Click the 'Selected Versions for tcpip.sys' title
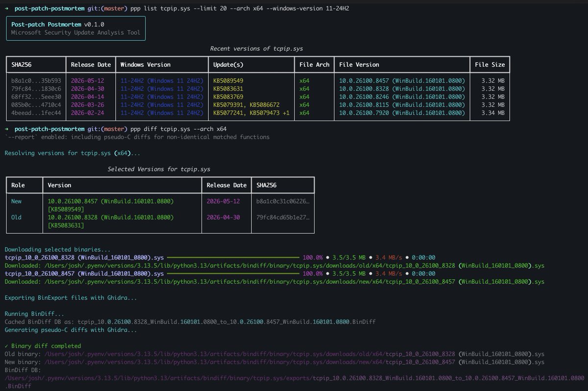This screenshot has width=588, height=391. [x=159, y=169]
